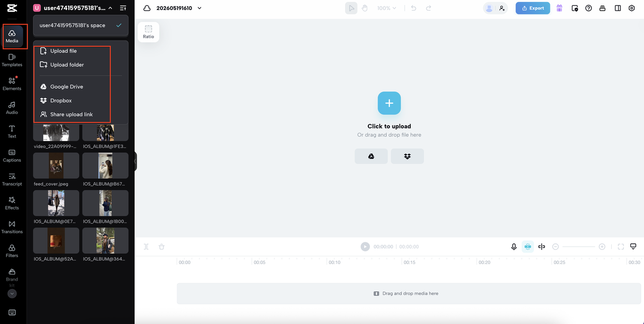The height and width of the screenshot is (324, 644).
Task: Click the CapCut logo
Action: coord(12,9)
